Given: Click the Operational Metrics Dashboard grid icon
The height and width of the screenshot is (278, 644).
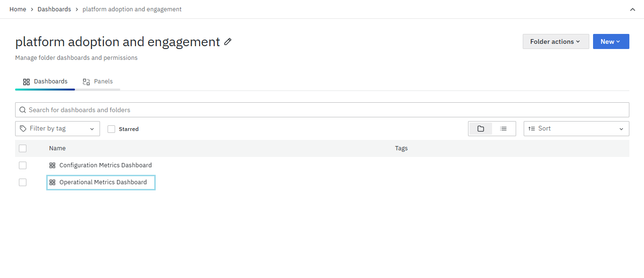Looking at the screenshot, I should pos(52,182).
